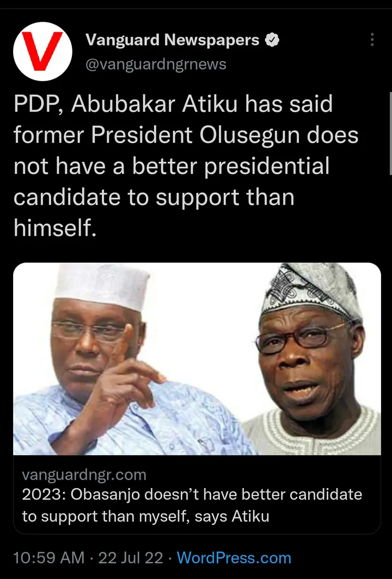
Task: Click the tweet line 'former President Olusegun does'
Action: 186,135
